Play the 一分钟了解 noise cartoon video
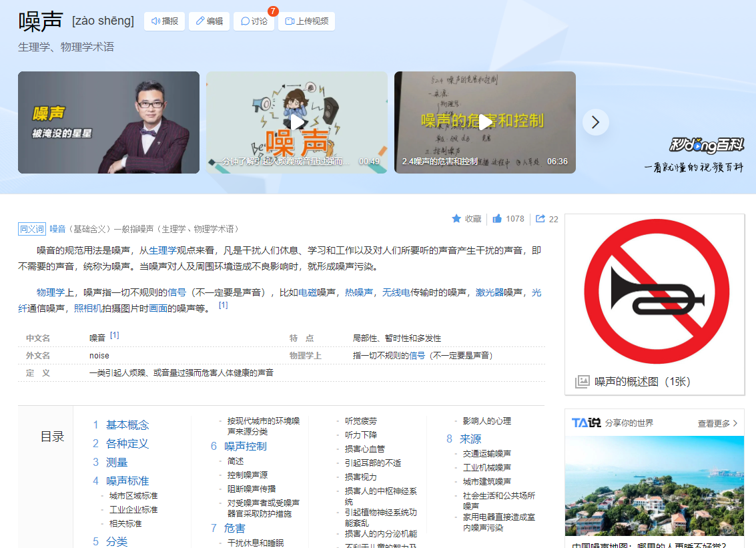Image resolution: width=756 pixels, height=548 pixels. (297, 123)
